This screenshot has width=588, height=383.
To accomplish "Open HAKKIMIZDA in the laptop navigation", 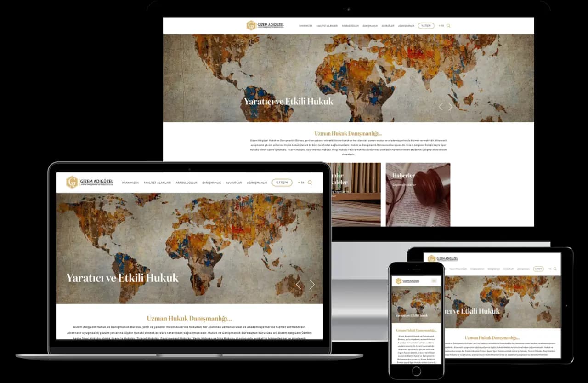I will point(130,183).
